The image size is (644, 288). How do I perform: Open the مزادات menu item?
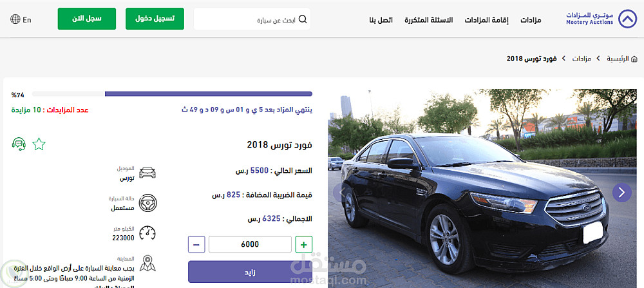click(x=531, y=20)
